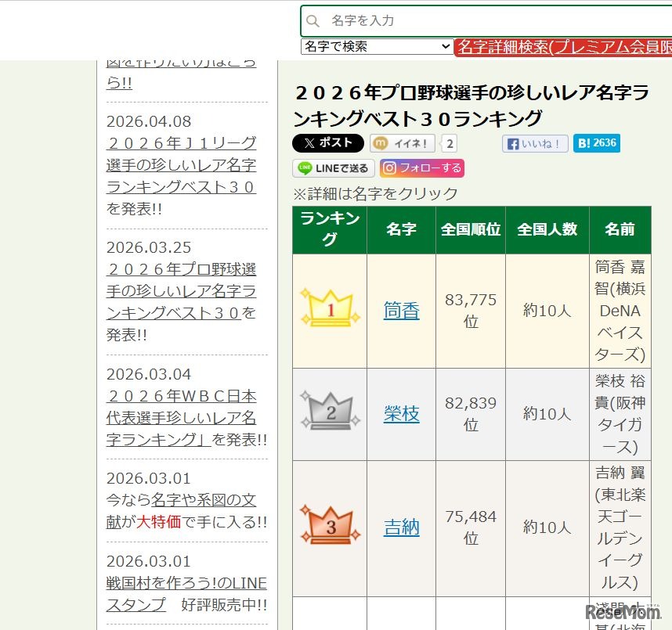Click the Hatena Bookmark B! icon
Screen dimensions: 672x630
[x=596, y=143]
